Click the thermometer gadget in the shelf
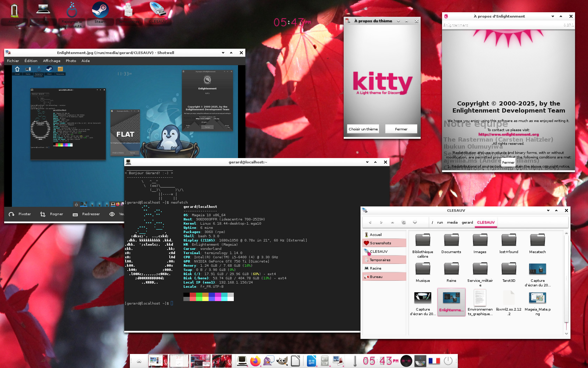 pyautogui.click(x=355, y=361)
